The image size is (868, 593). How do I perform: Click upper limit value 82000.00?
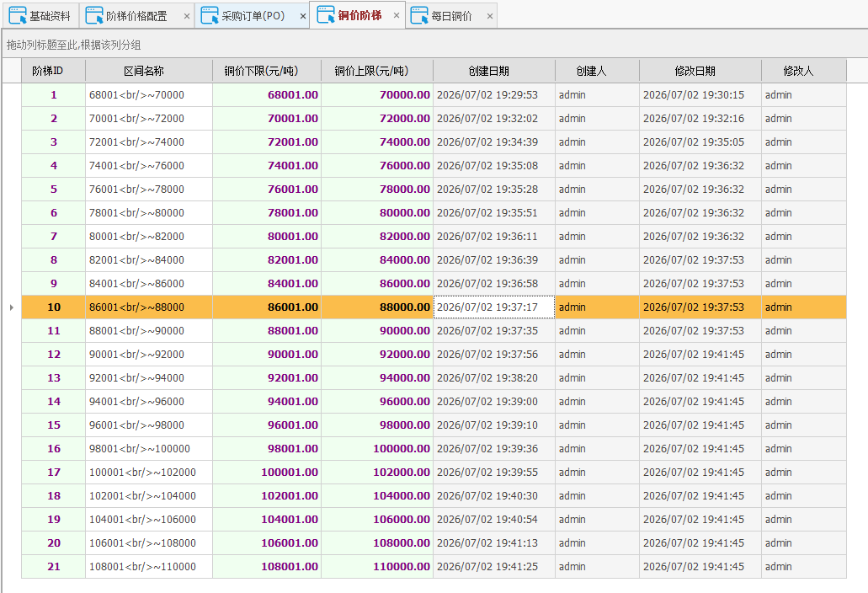click(x=377, y=237)
